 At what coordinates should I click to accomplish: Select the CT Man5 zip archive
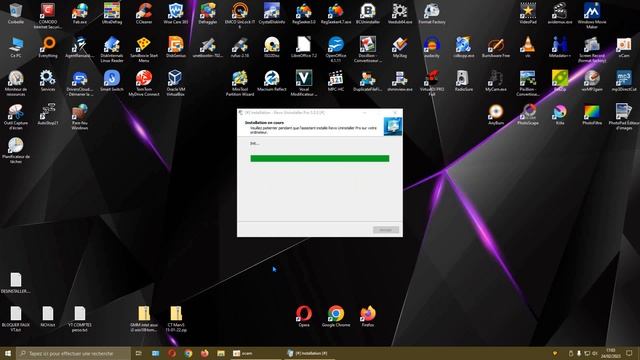pos(176,318)
